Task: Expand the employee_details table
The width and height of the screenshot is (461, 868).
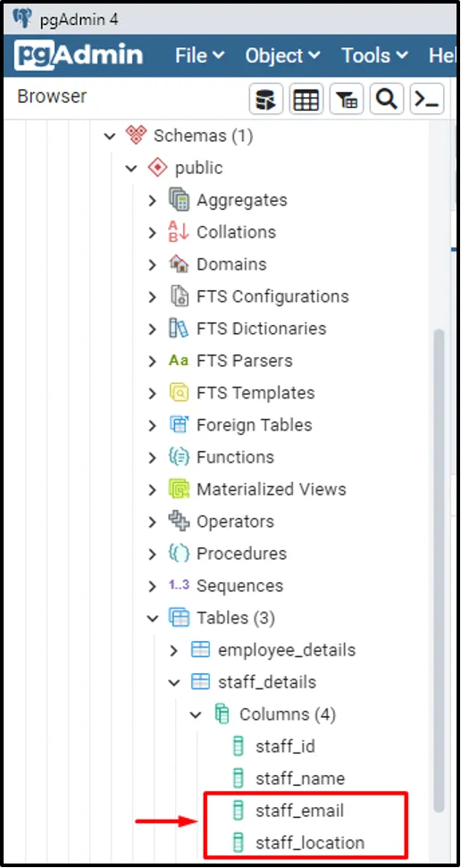Action: pos(174,650)
